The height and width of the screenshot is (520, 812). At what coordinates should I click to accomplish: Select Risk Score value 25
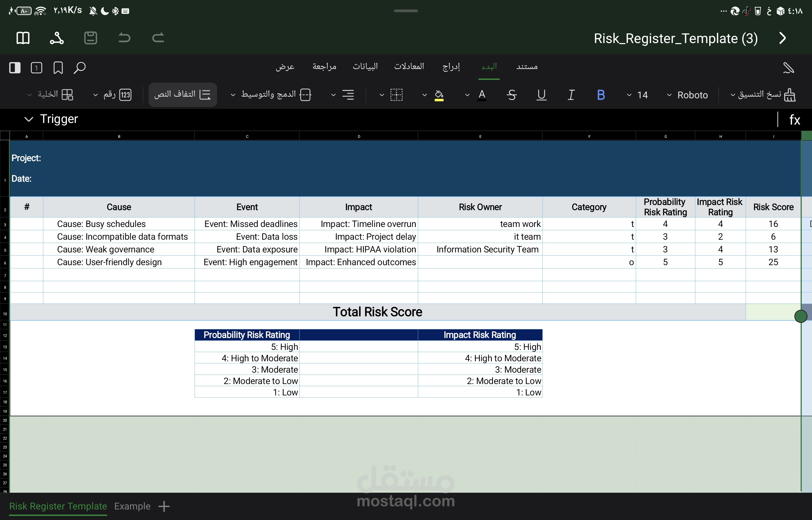[x=773, y=262]
